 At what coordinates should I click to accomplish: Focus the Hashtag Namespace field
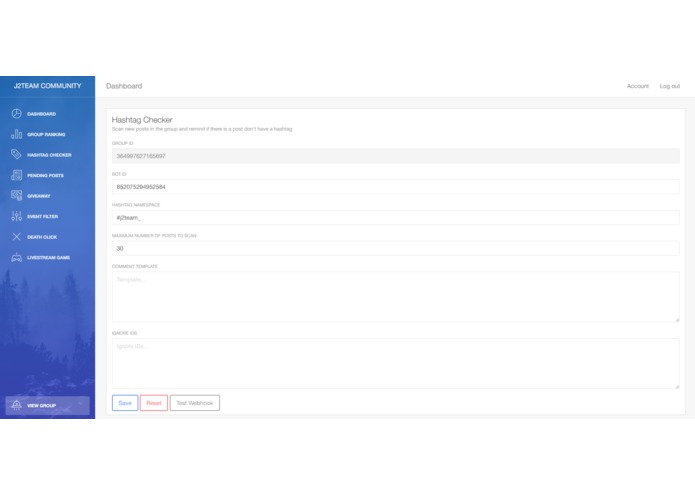tap(395, 218)
